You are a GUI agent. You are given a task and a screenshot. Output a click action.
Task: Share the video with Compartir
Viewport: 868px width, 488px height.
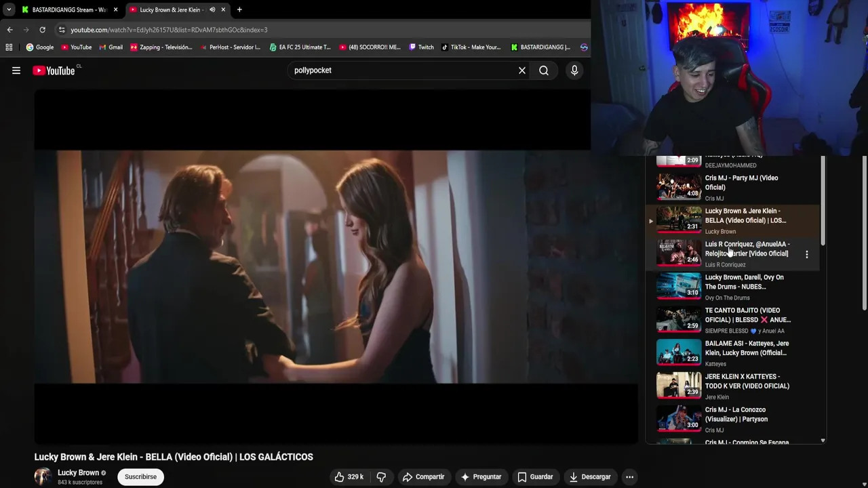pos(423,477)
